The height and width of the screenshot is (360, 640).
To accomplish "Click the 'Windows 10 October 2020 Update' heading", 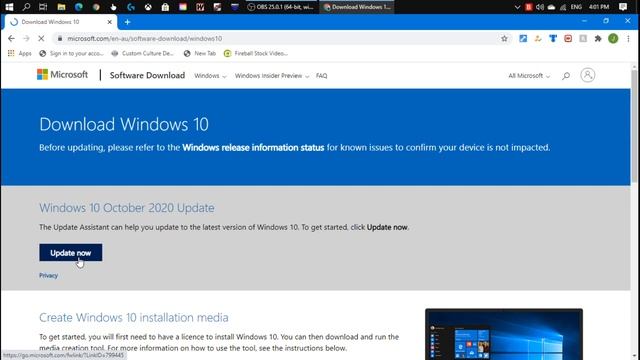I will (127, 208).
